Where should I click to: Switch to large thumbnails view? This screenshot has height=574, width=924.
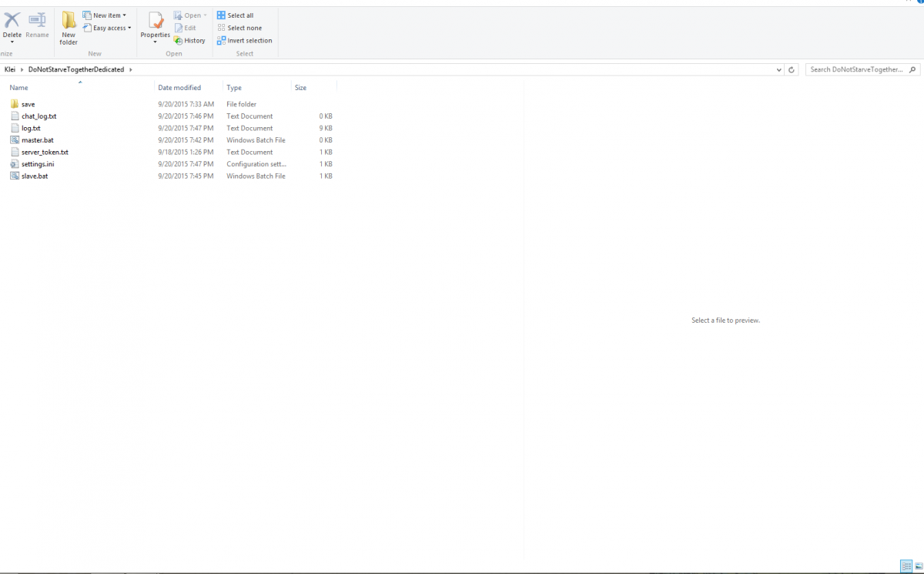pyautogui.click(x=917, y=566)
